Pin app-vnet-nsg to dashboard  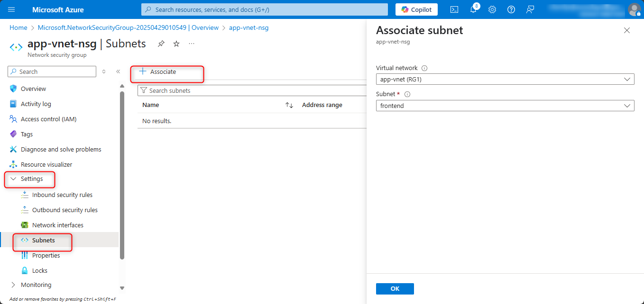pyautogui.click(x=161, y=44)
